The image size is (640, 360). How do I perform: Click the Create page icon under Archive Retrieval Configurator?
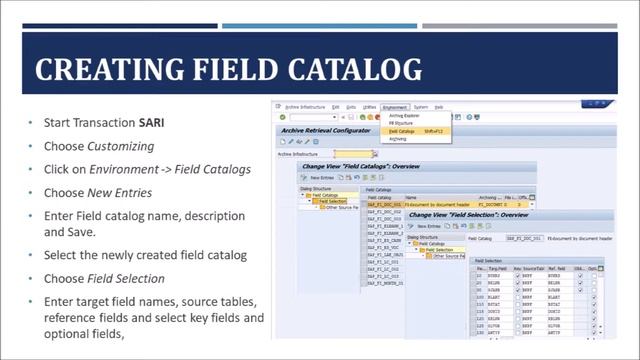(x=283, y=142)
